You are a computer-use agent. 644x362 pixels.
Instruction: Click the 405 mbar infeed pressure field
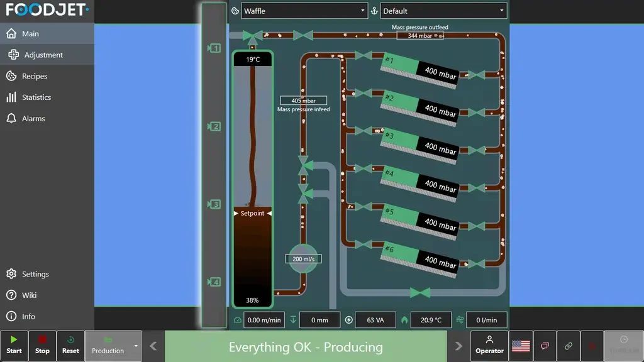pyautogui.click(x=303, y=101)
